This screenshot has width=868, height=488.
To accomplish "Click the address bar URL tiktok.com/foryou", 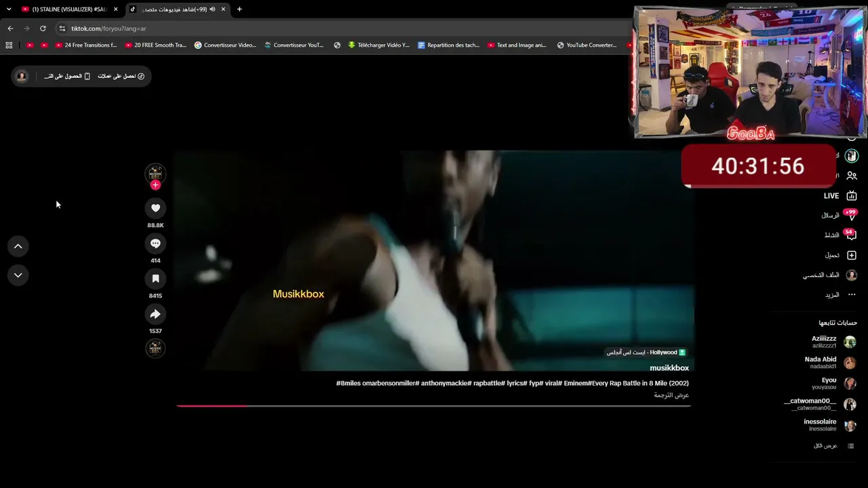I will (x=108, y=28).
